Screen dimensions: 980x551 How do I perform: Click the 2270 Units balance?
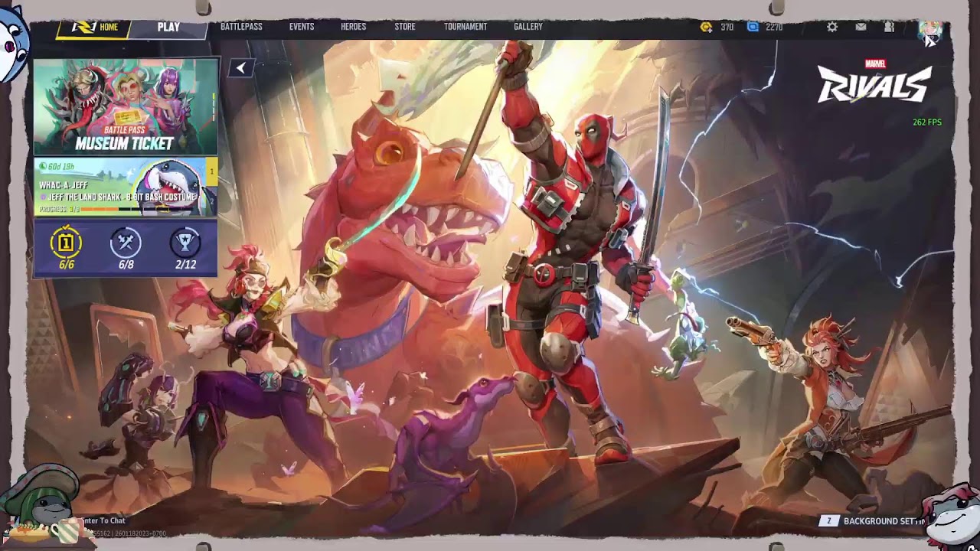pyautogui.click(x=774, y=27)
